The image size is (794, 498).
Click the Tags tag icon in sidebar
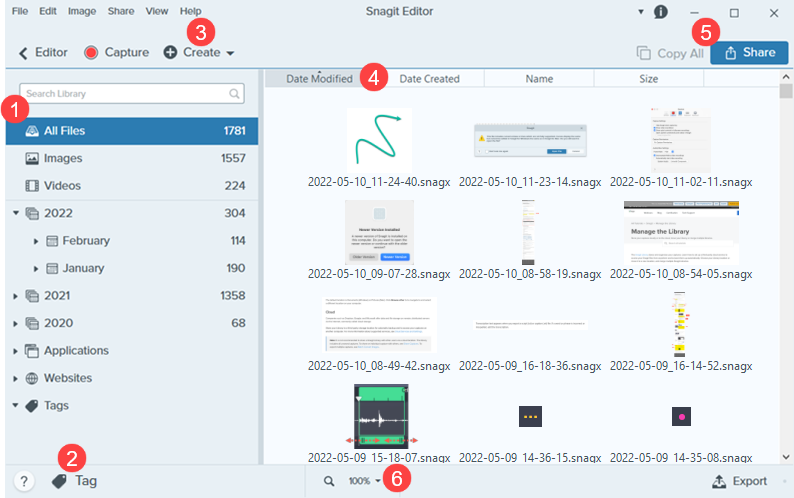click(32, 406)
